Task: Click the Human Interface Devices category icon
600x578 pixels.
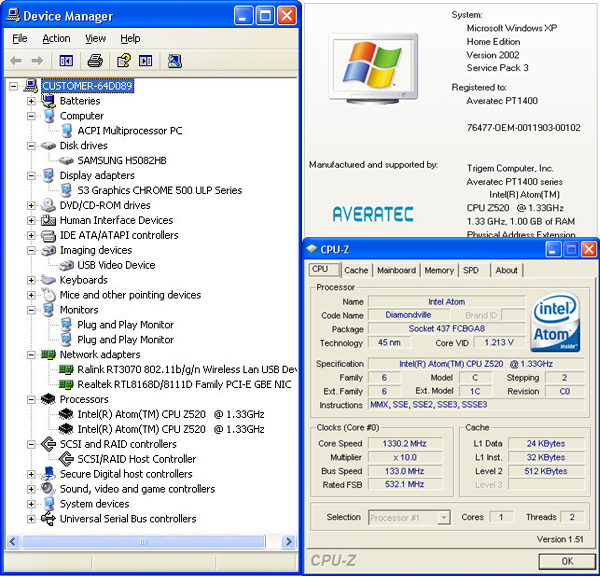Action: 48,220
